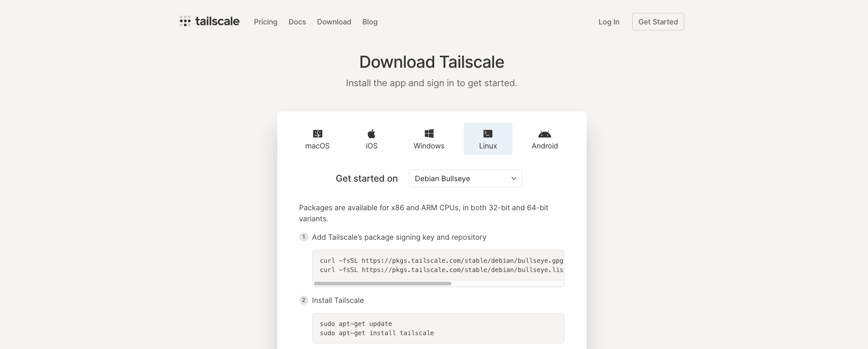
Task: Click the 'Get started on' label
Action: tap(367, 178)
